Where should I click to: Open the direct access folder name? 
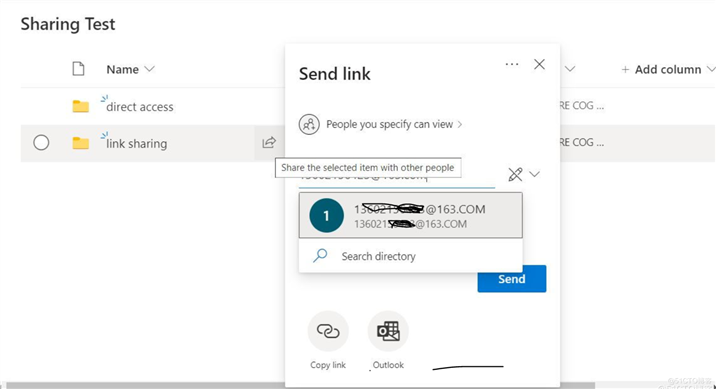click(140, 106)
